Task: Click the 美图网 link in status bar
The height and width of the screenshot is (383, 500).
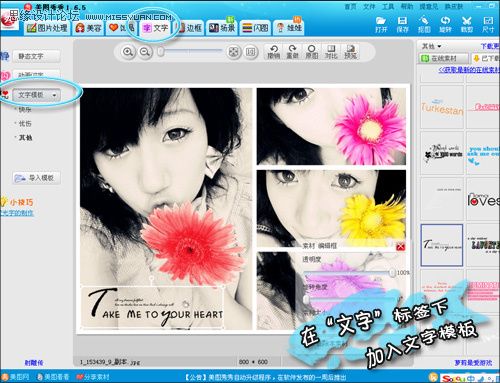Action: [16, 377]
